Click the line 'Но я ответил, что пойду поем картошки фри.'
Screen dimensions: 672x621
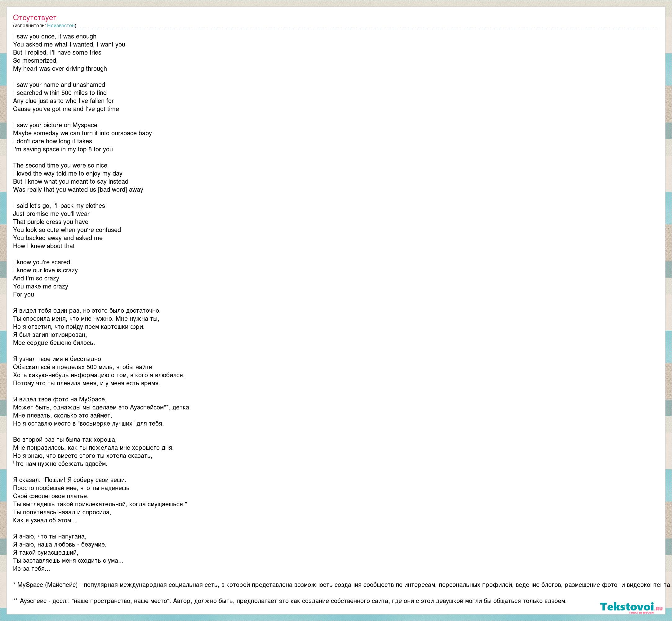(79, 327)
